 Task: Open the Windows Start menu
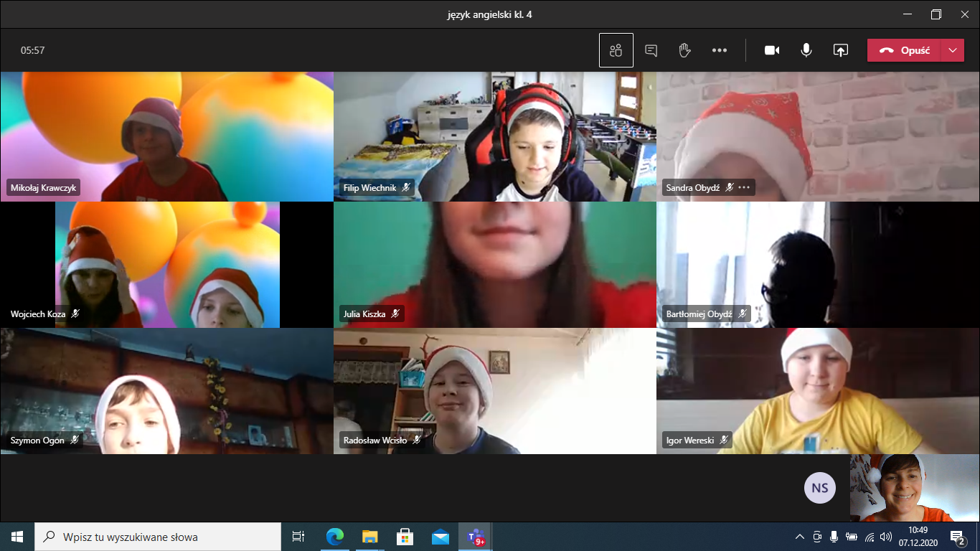[17, 537]
